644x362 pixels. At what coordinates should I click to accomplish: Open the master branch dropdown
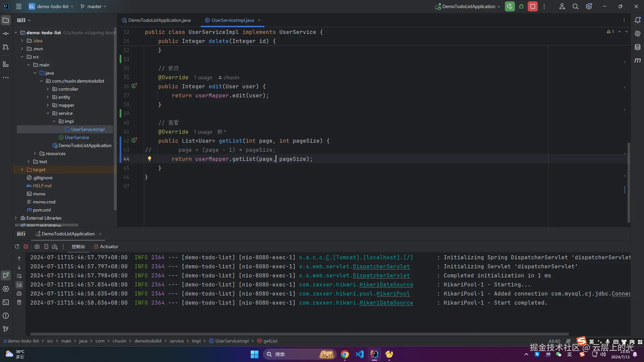[x=93, y=6]
